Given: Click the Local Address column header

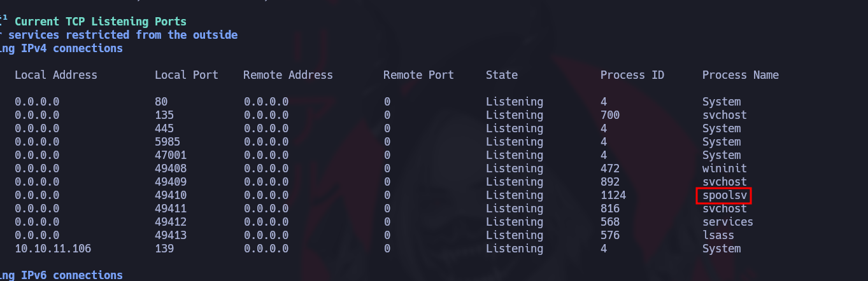Looking at the screenshot, I should tap(56, 75).
